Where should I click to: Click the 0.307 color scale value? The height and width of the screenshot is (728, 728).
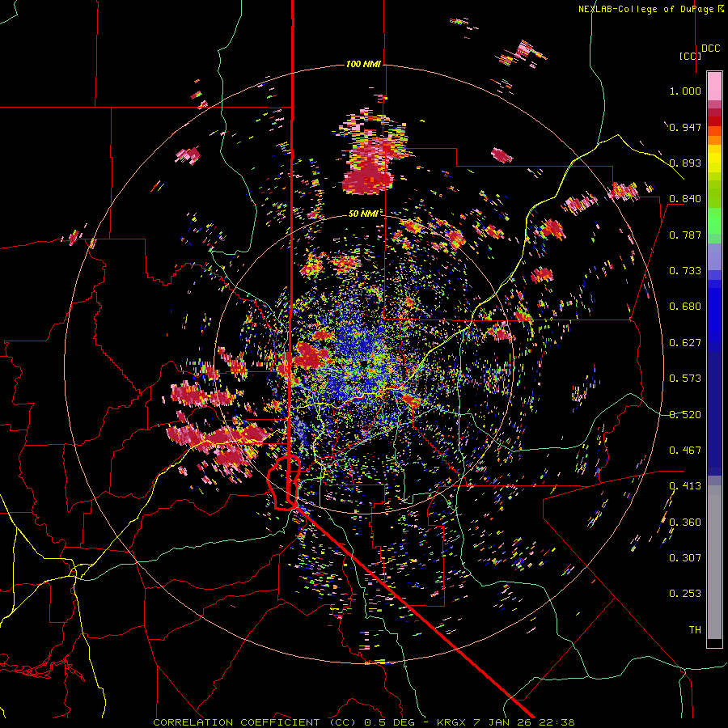685,557
